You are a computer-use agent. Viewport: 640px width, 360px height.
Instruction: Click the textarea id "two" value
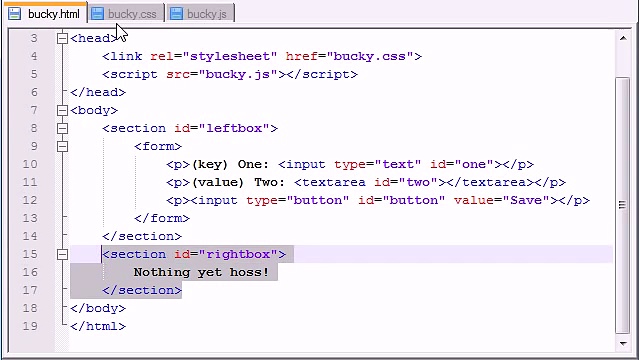point(418,182)
